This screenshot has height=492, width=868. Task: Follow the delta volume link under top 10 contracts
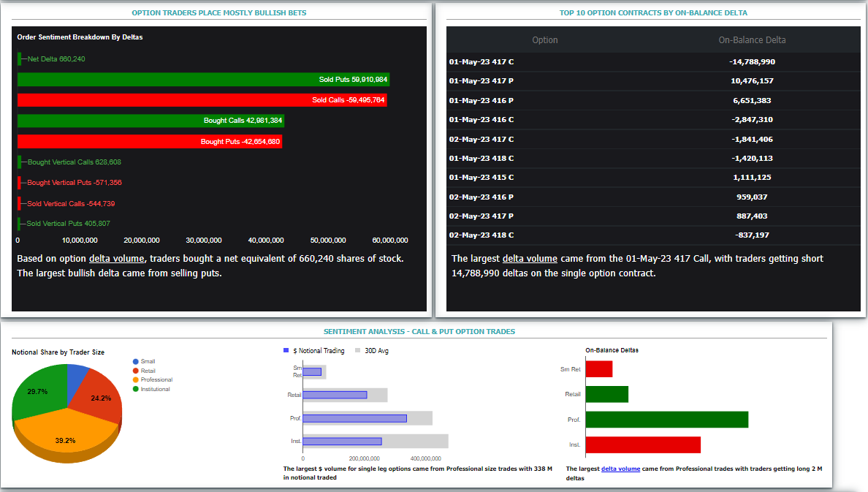[x=530, y=259]
